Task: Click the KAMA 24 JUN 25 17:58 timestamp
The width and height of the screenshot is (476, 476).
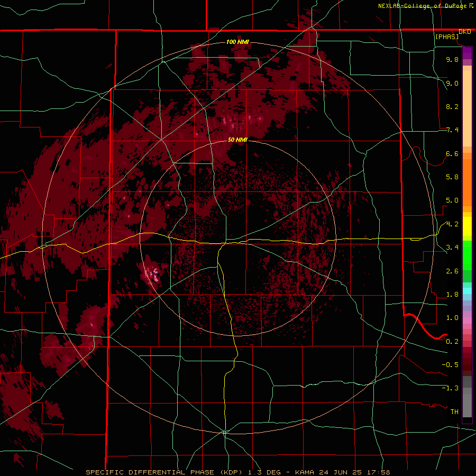Action: 342,472
